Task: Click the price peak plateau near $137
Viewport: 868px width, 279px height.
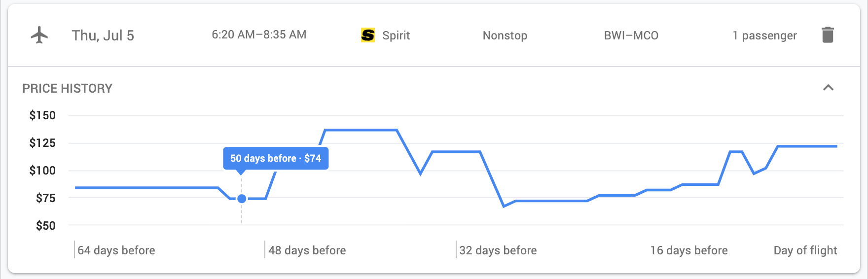Action: pos(361,130)
